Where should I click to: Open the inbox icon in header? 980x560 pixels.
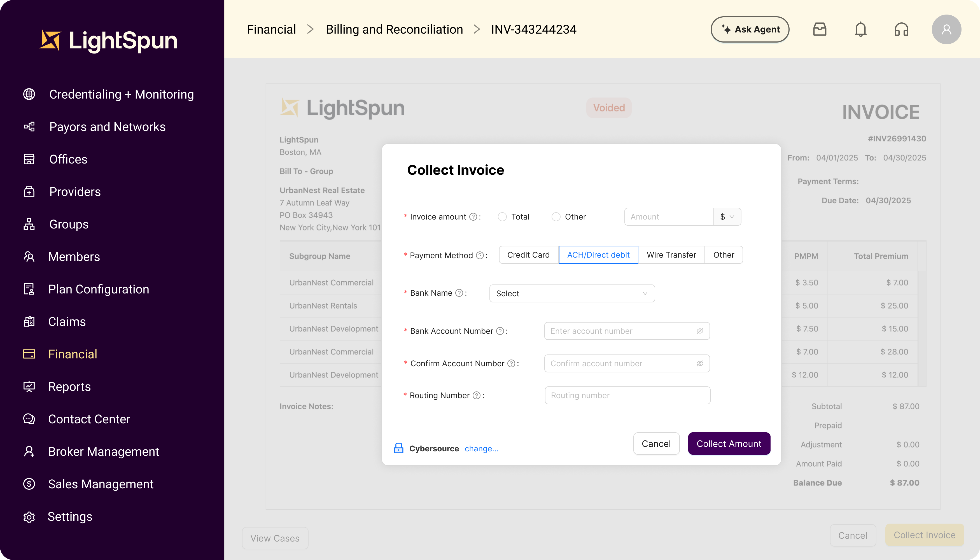pos(820,29)
